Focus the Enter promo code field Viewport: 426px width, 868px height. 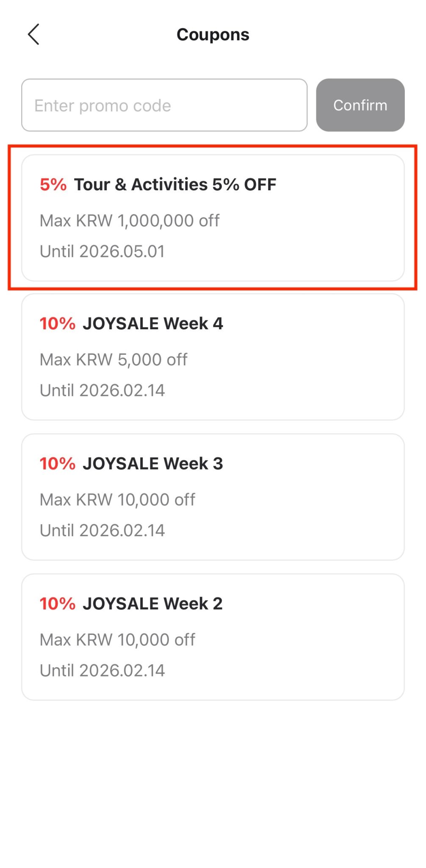coord(164,105)
